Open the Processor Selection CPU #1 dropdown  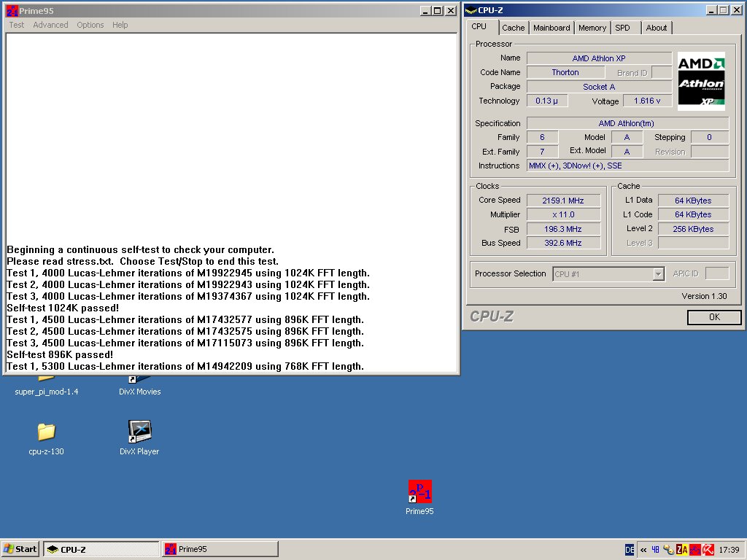[x=608, y=274]
